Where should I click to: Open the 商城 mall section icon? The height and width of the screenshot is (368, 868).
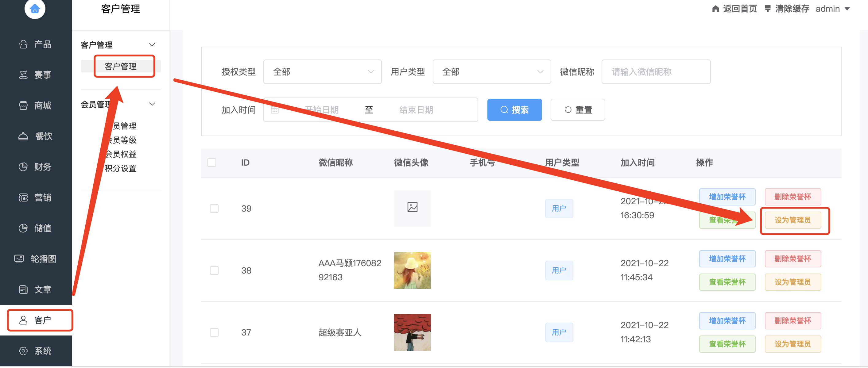coord(23,105)
